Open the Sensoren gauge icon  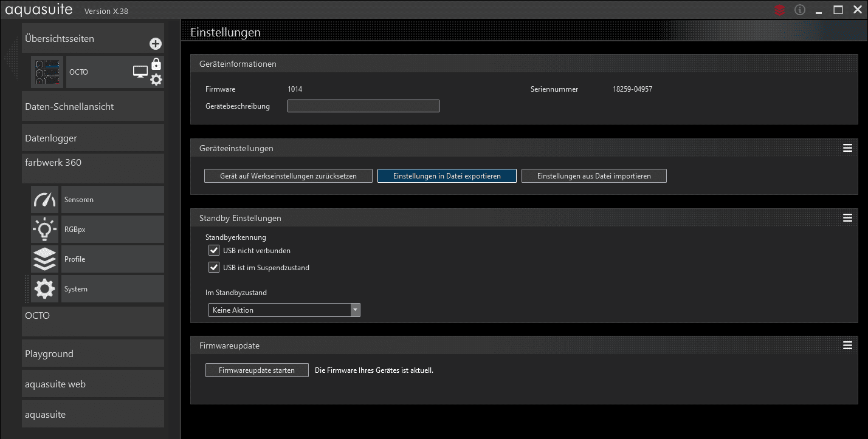(x=45, y=200)
